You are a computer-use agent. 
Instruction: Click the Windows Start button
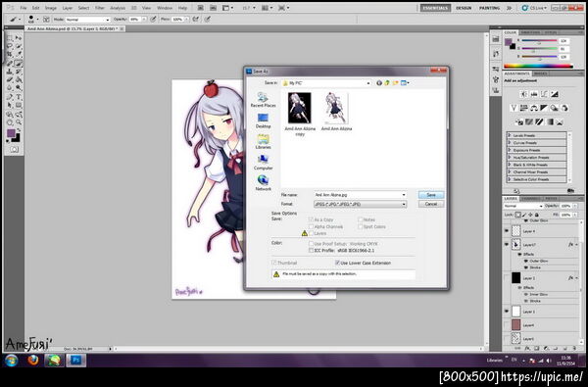[11, 360]
